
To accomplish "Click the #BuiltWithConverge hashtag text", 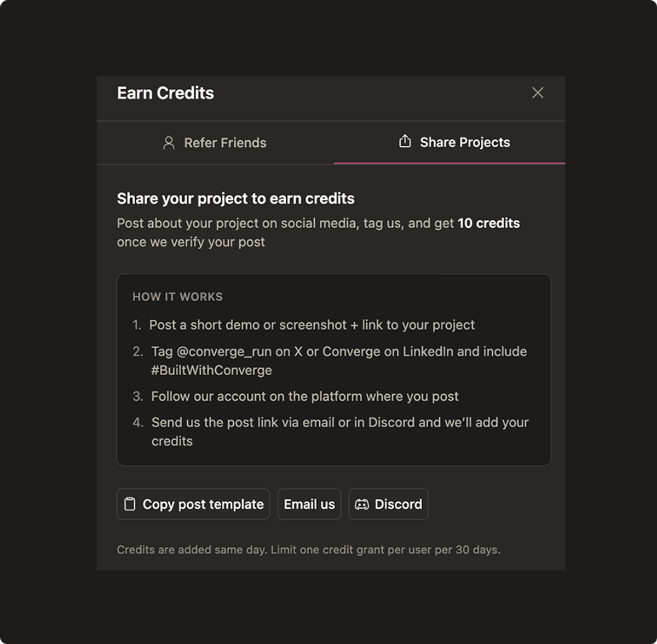I will pyautogui.click(x=211, y=370).
